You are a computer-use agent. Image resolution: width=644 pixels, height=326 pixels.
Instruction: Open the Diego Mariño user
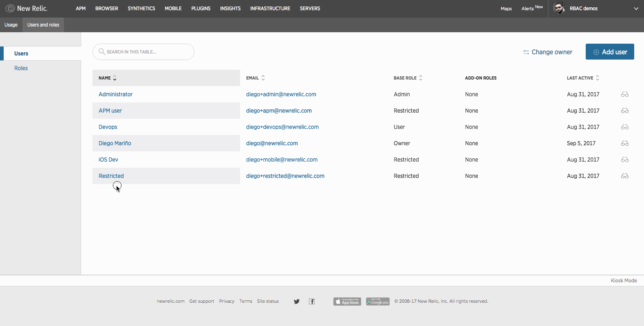coord(115,143)
